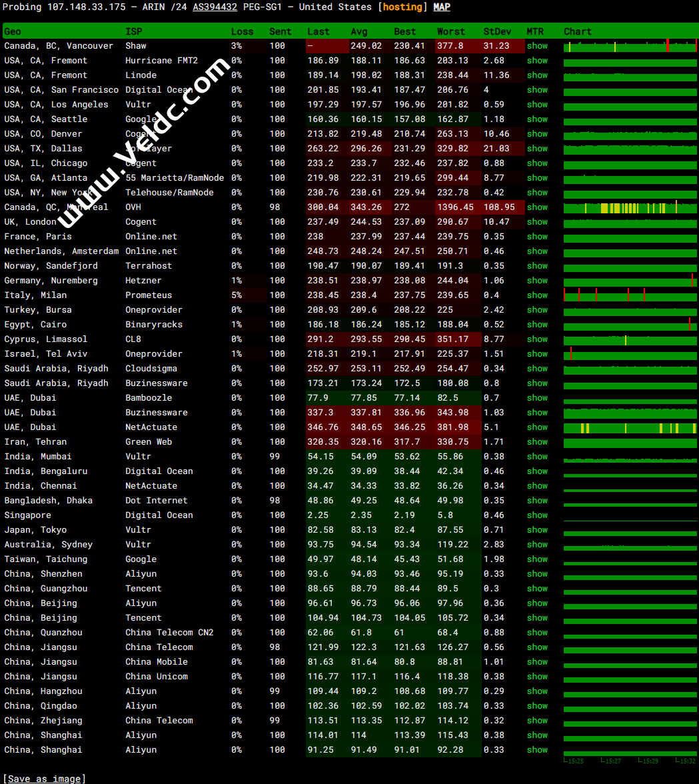Click the MAP link at top

point(441,7)
